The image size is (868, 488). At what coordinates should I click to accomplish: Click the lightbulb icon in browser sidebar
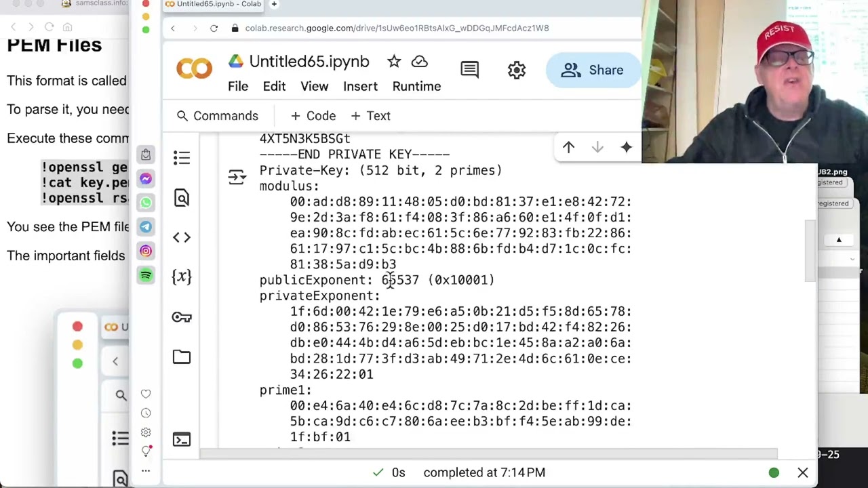pyautogui.click(x=146, y=451)
